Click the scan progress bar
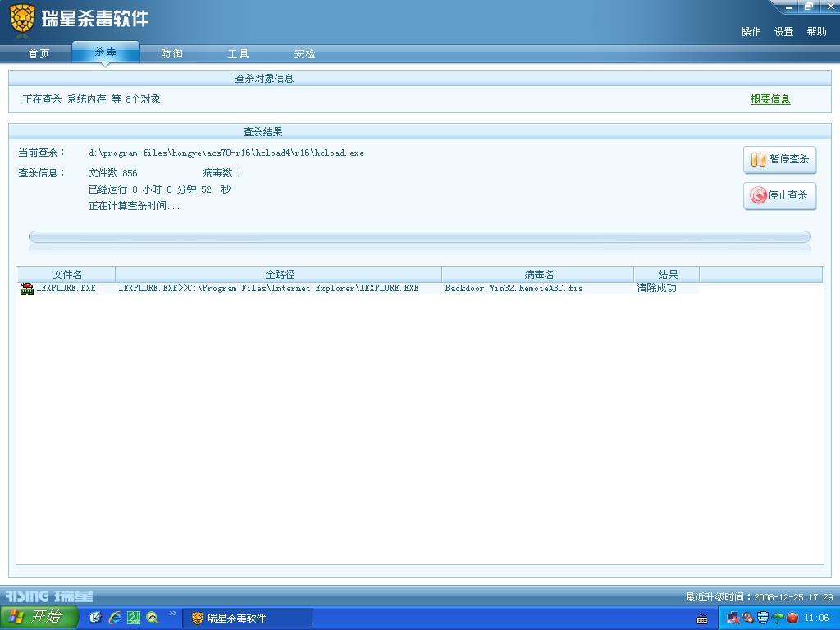 click(419, 237)
